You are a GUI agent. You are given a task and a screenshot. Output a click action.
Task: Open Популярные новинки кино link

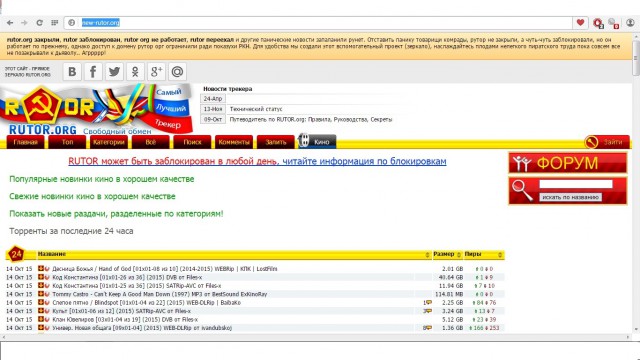102,179
